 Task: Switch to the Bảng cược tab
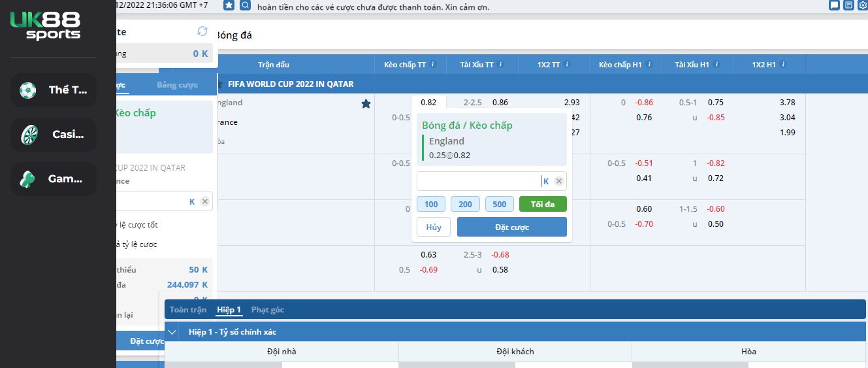pos(177,85)
